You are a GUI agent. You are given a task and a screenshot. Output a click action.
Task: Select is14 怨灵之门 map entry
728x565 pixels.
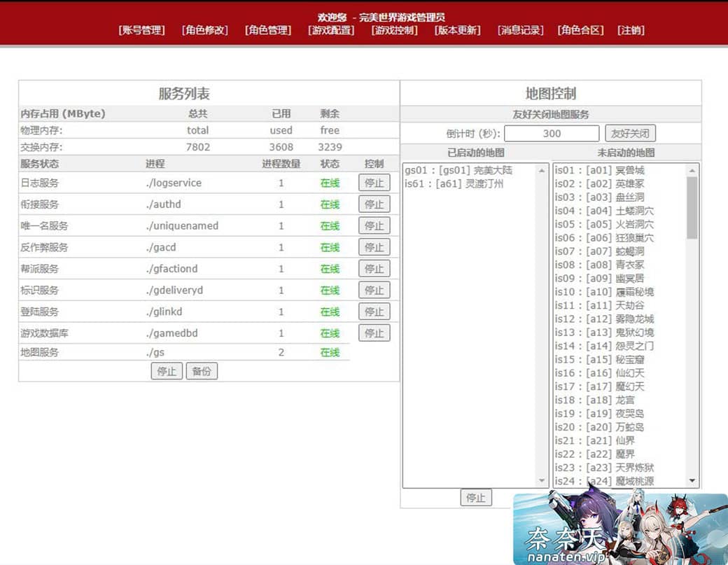[x=619, y=345]
